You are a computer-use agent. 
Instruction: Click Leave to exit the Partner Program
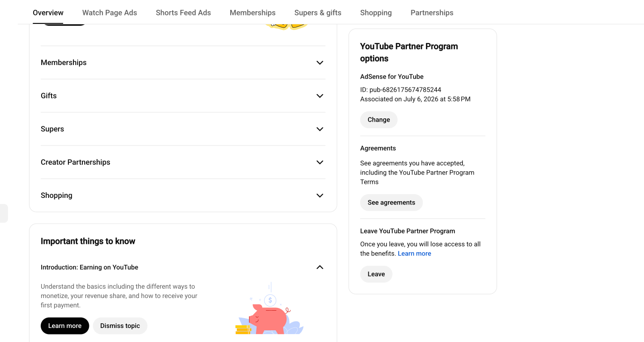pos(376,274)
